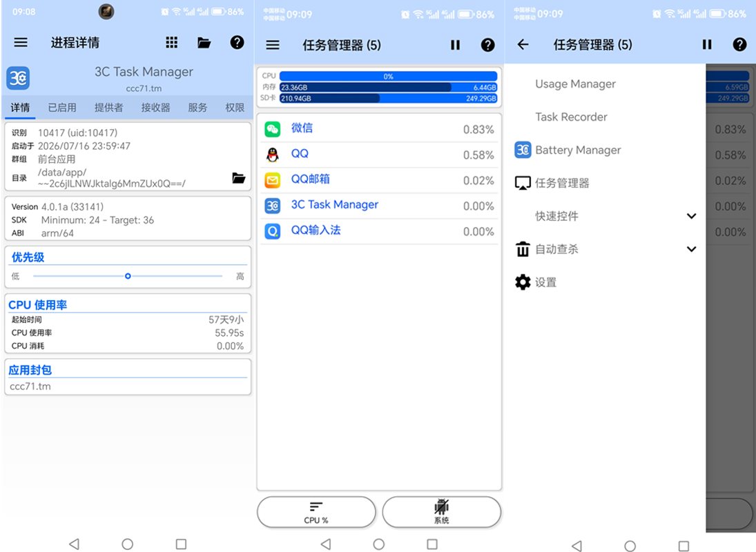
Task: Switch to 详情 tab
Action: coord(20,108)
